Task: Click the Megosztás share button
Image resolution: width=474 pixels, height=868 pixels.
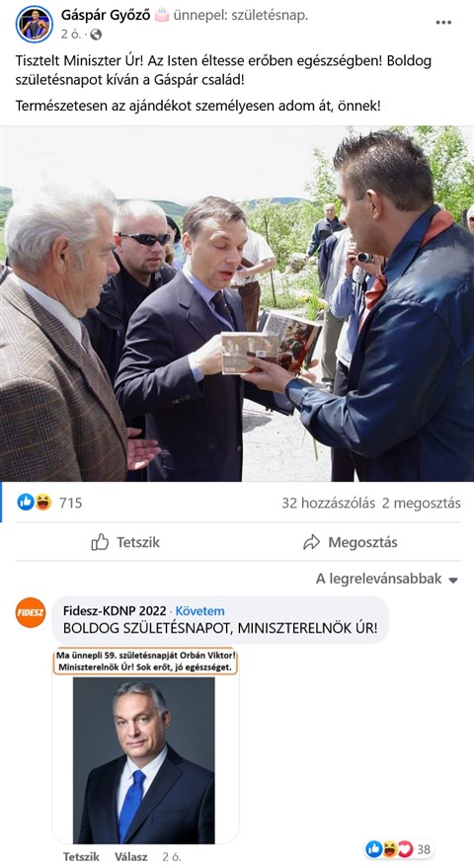Action: point(350,542)
